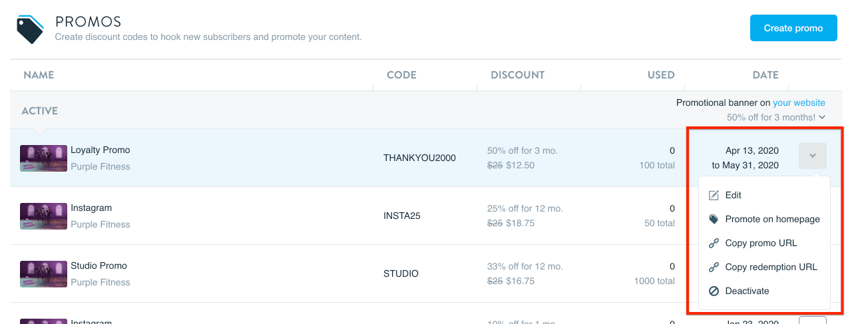Sort by the Discount column header

(x=517, y=75)
